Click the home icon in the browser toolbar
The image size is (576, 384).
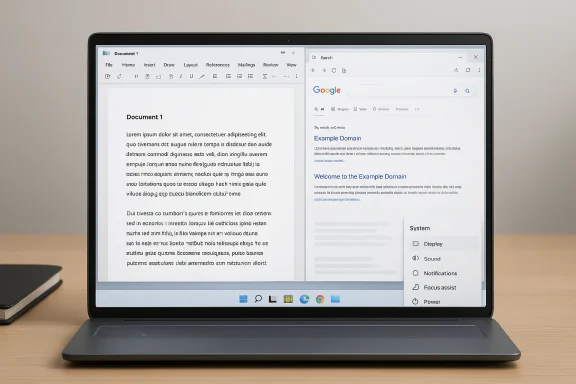tap(456, 70)
